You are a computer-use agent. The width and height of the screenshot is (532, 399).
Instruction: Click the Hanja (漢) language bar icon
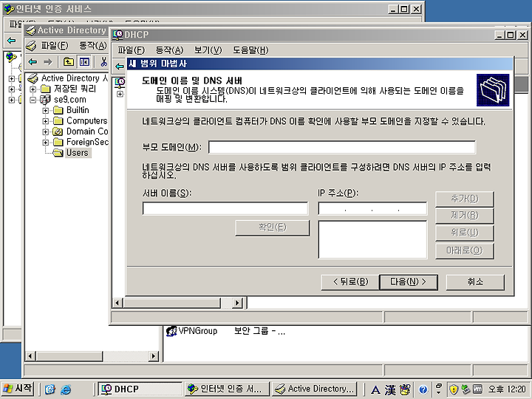click(x=390, y=389)
